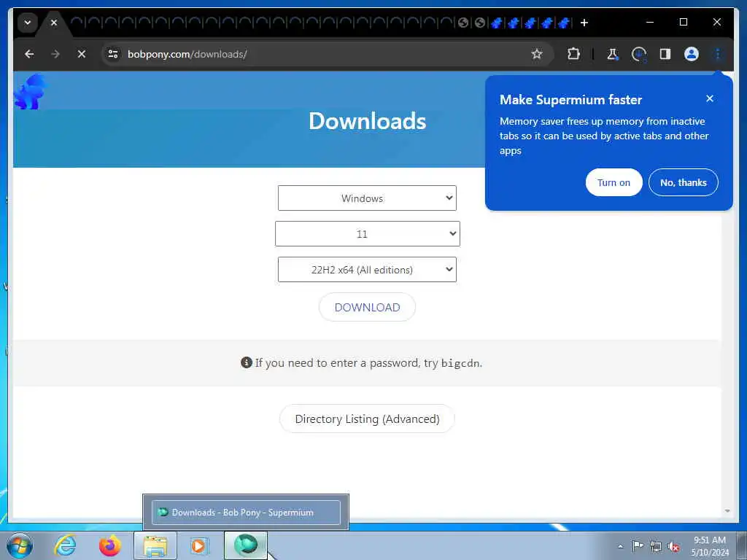Viewport: 747px width, 560px height.
Task: Dismiss the Make Supermium faster popup
Action: [x=710, y=98]
